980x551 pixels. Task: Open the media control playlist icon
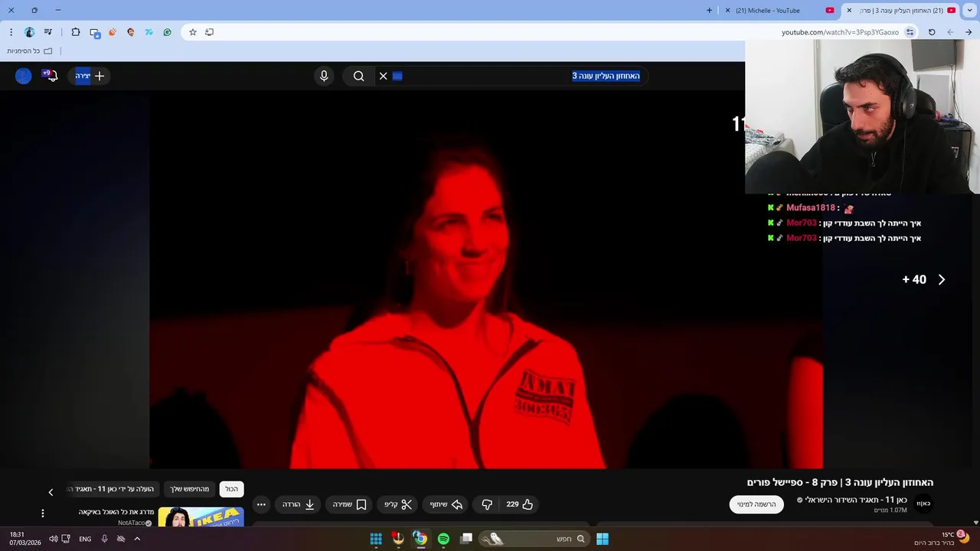[48, 32]
